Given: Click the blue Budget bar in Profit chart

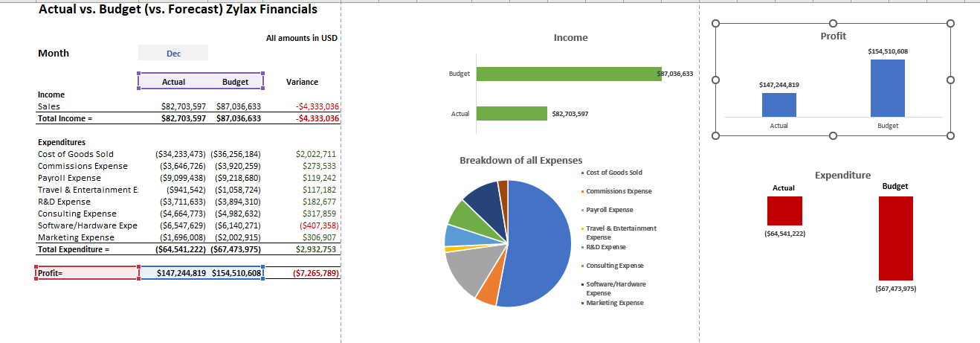Looking at the screenshot, I should [887, 88].
